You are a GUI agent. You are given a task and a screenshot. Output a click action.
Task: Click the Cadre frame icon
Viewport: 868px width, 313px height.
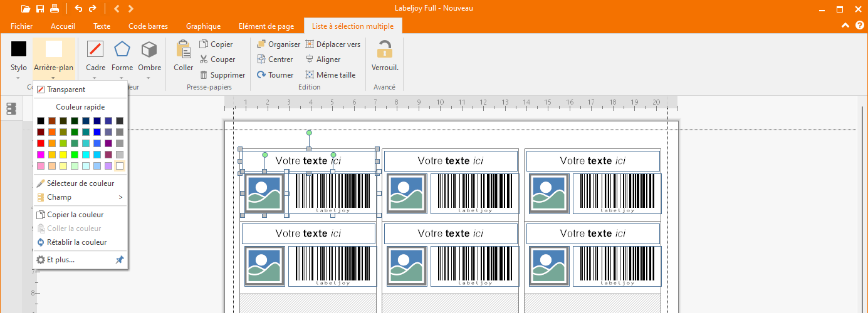click(95, 49)
